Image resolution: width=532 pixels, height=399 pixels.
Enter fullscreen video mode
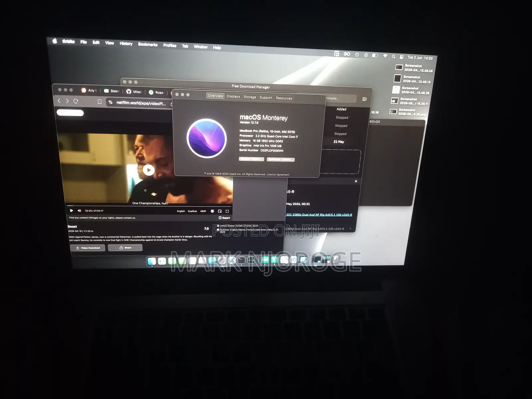pos(227,211)
